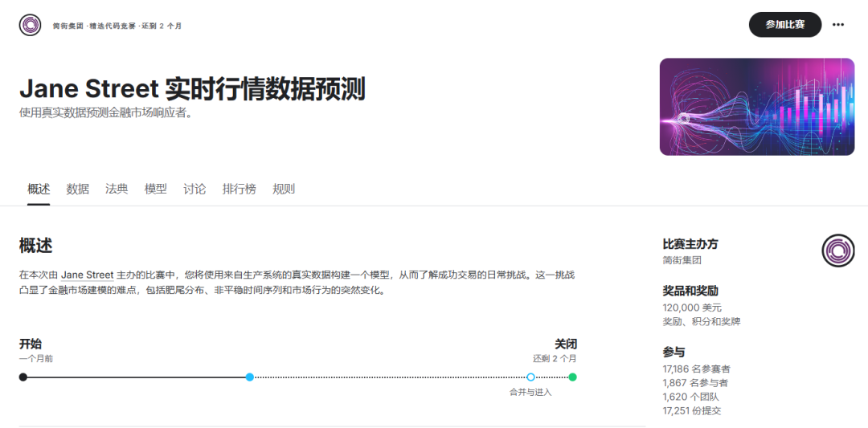Click the 17,251 份提交 count

point(692,411)
